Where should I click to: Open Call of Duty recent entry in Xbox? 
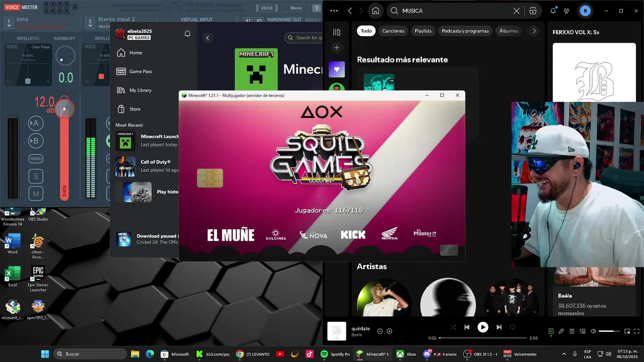[147, 166]
